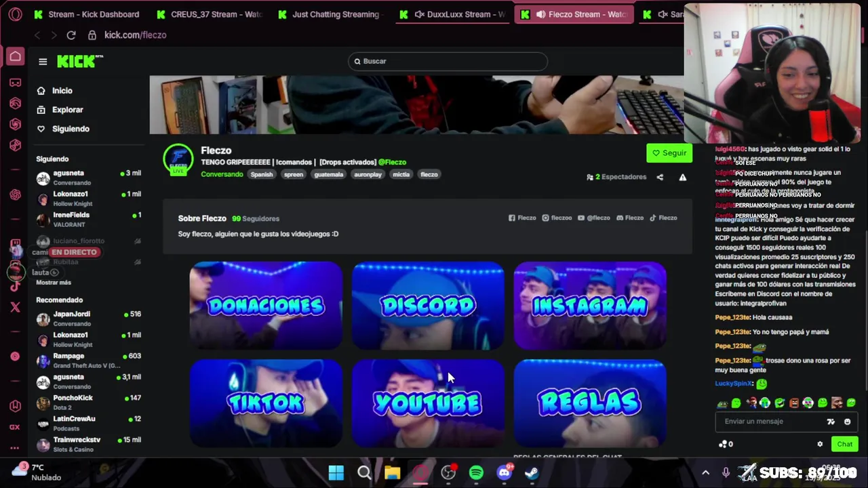Screen dimensions: 868x488
Task: Open Twitch in Opera GX sidebar
Action: point(15,244)
